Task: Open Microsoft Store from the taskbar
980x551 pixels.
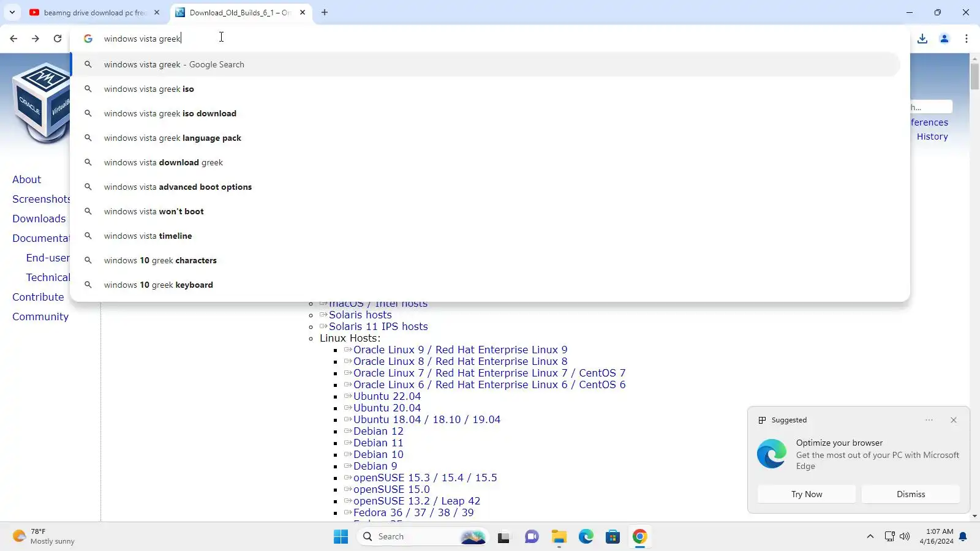Action: [x=613, y=537]
